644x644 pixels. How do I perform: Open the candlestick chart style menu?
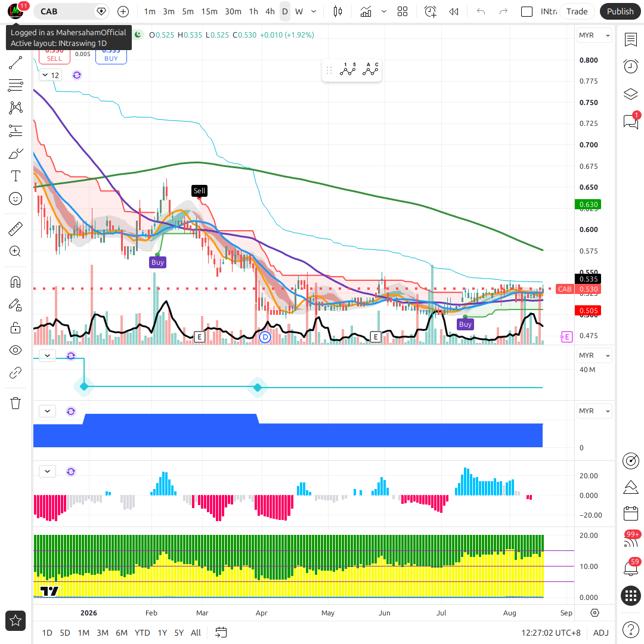(338, 11)
